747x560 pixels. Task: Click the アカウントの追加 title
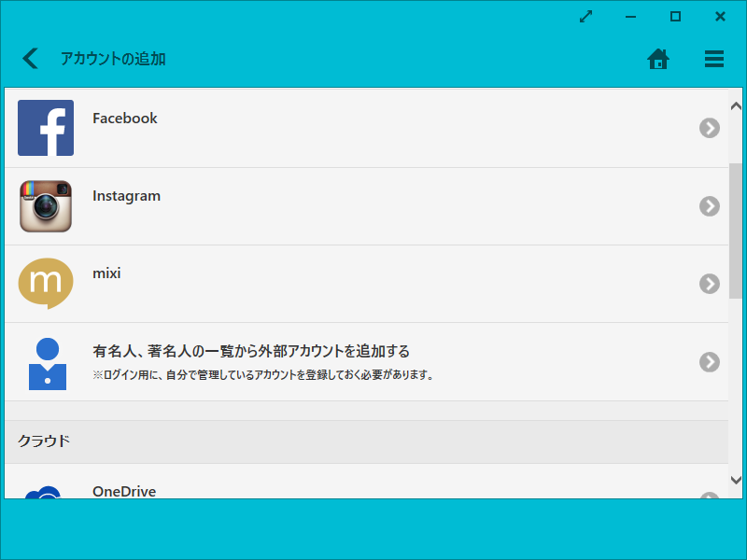[113, 59]
